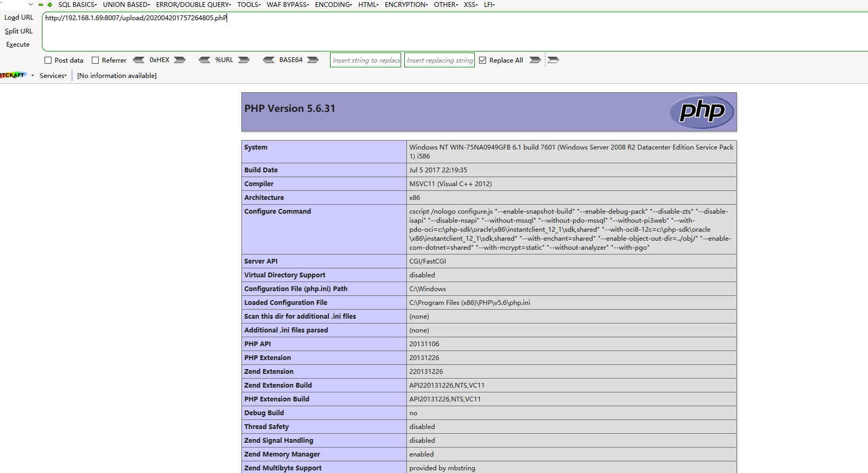Click the 'Thread Safety' row label

[x=267, y=427]
